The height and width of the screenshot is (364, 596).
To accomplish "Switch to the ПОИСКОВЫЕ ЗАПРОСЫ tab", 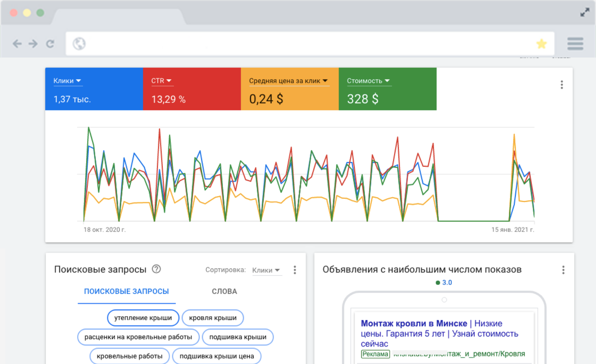I will 127,292.
